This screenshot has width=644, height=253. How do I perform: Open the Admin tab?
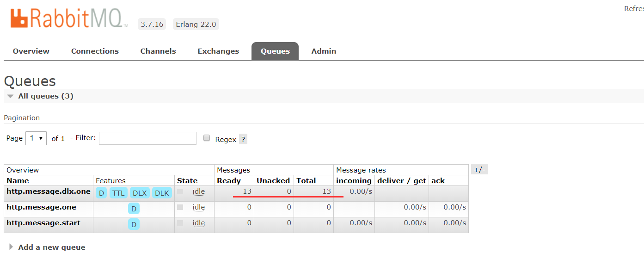[324, 51]
